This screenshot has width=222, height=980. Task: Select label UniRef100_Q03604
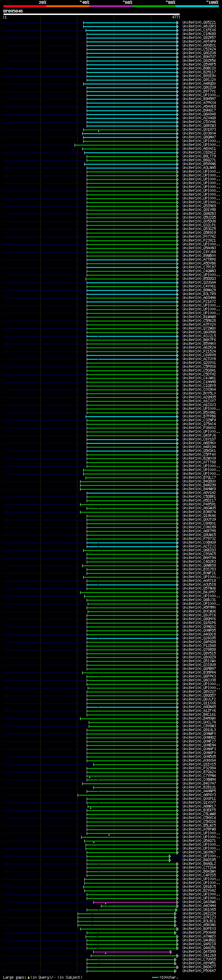199,133
